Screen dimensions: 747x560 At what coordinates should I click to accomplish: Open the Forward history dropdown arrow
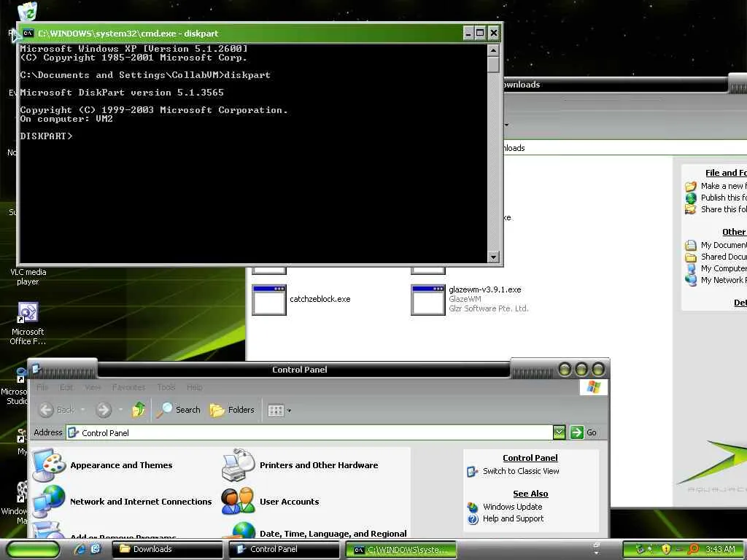tap(120, 410)
